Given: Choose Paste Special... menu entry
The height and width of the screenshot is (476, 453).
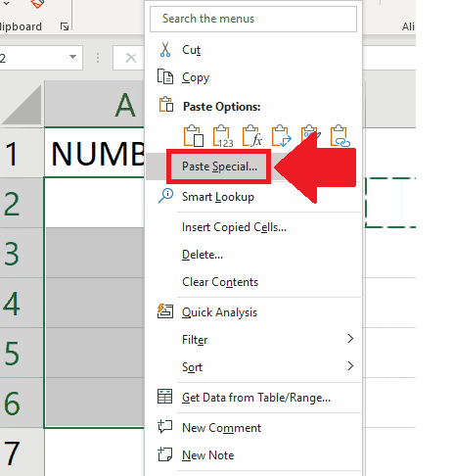Looking at the screenshot, I should (219, 167).
